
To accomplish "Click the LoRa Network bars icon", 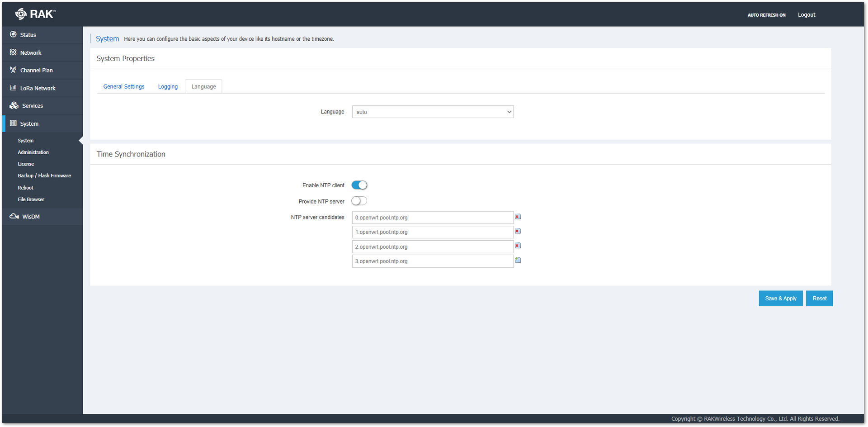I will tap(13, 88).
